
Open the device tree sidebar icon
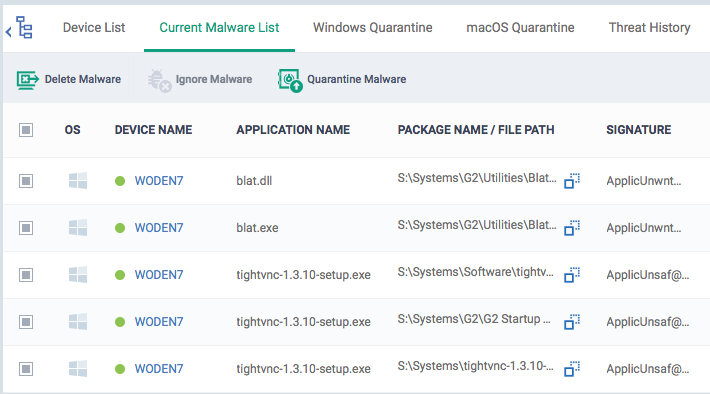point(24,27)
